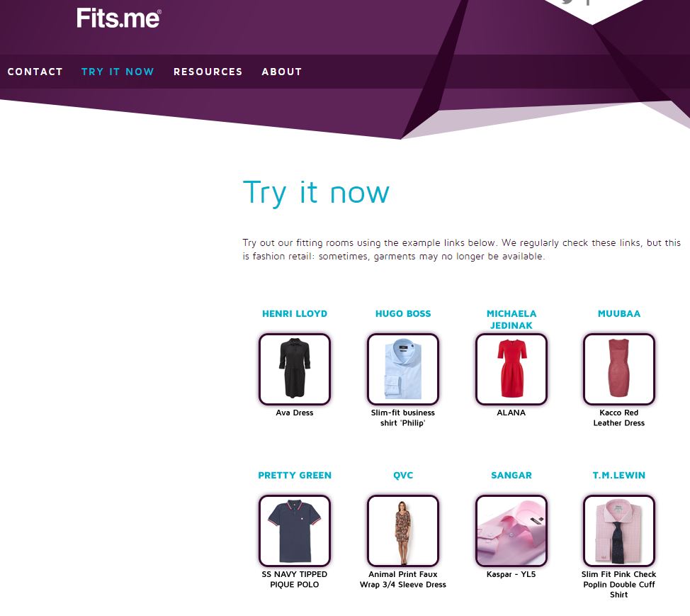Click the Animal Print Faux Wrap Dress link
Viewport: 690px width, 616px height.
(403, 579)
